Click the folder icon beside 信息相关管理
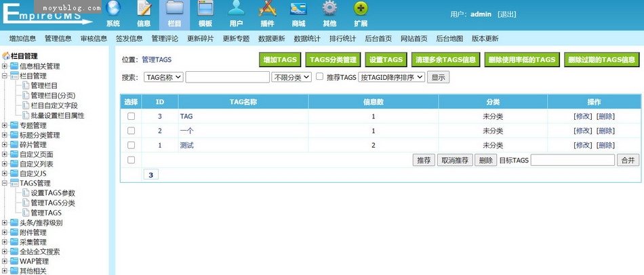The height and width of the screenshot is (275, 644). 14,66
